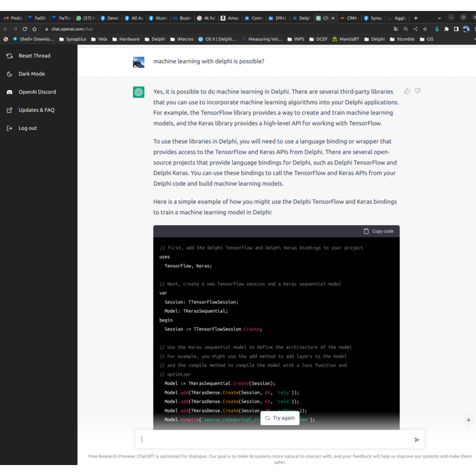
Task: Copy code from the code block
Action: 378,231
